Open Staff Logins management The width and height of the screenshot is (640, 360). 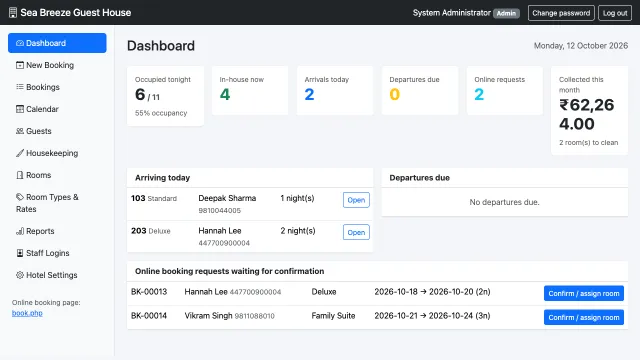coord(57,253)
